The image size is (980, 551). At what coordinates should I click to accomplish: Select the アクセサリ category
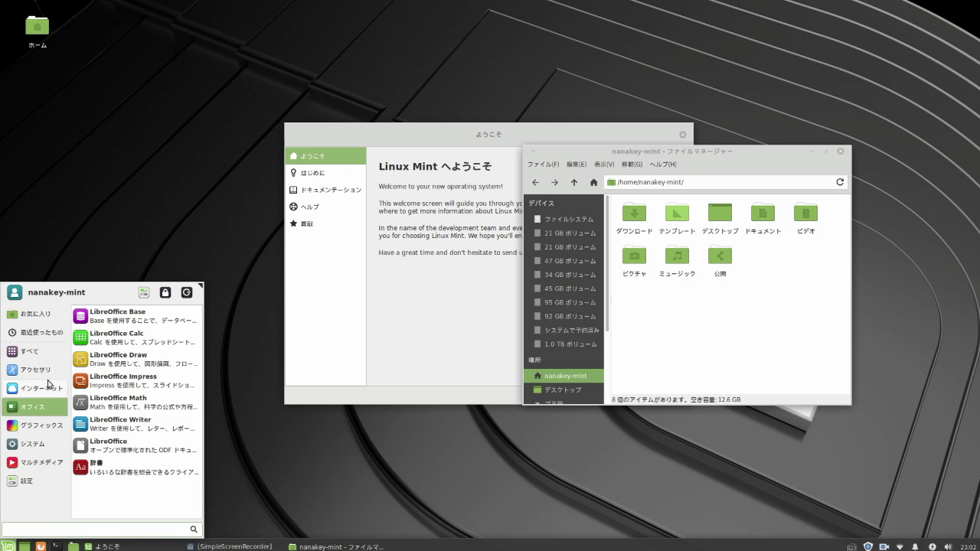[x=35, y=370]
